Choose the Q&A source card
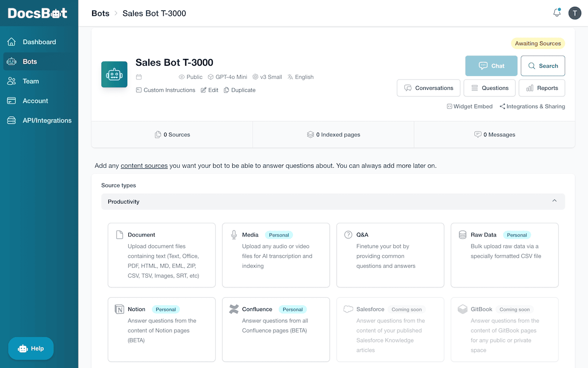 coord(391,255)
